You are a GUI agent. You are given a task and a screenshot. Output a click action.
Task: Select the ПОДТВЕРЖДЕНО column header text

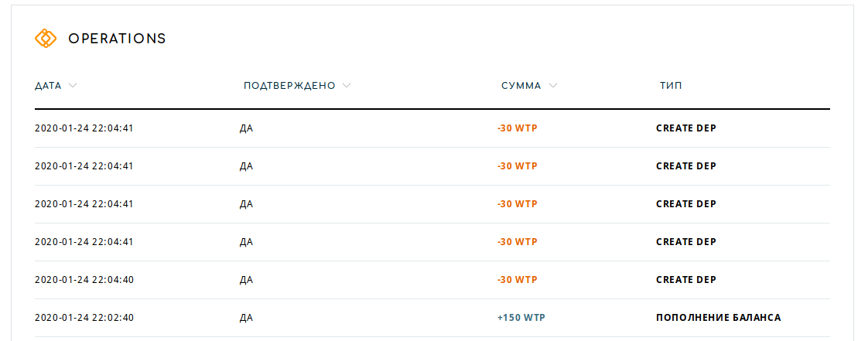tap(289, 86)
